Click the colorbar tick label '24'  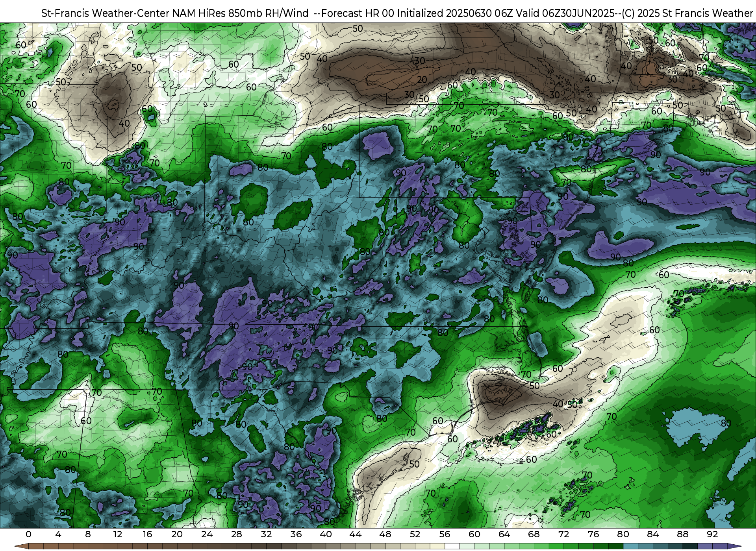pos(207,534)
